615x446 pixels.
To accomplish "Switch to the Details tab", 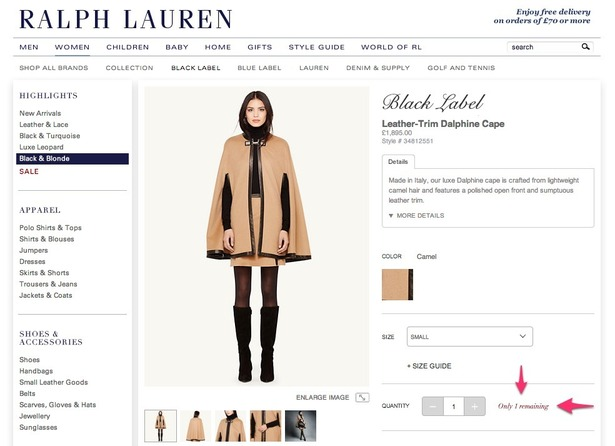I will coord(398,162).
